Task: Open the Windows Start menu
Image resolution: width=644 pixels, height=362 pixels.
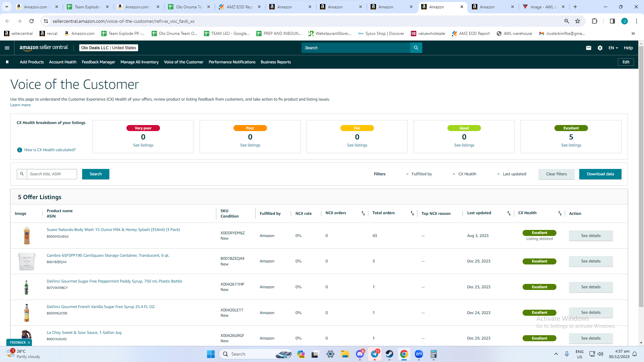Action: (x=211, y=354)
